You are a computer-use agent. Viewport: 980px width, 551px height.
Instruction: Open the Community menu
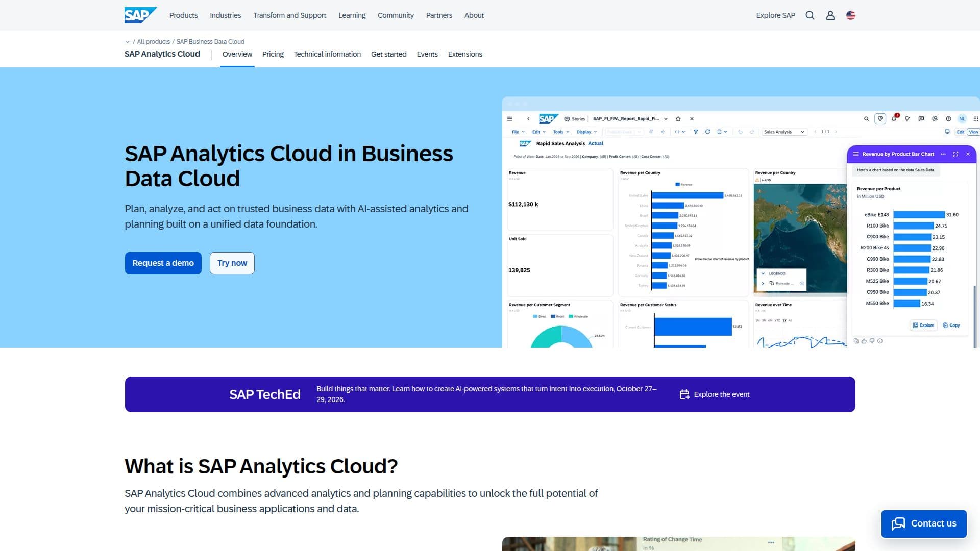[396, 15]
